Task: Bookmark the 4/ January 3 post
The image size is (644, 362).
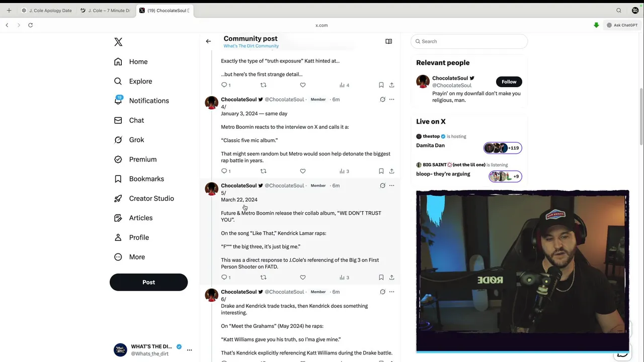Action: (x=381, y=171)
